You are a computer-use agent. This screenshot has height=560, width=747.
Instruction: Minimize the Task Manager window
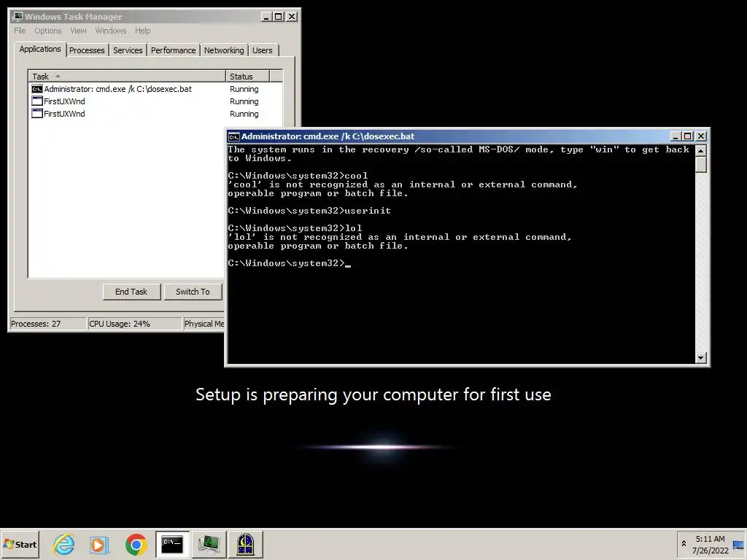coord(266,17)
